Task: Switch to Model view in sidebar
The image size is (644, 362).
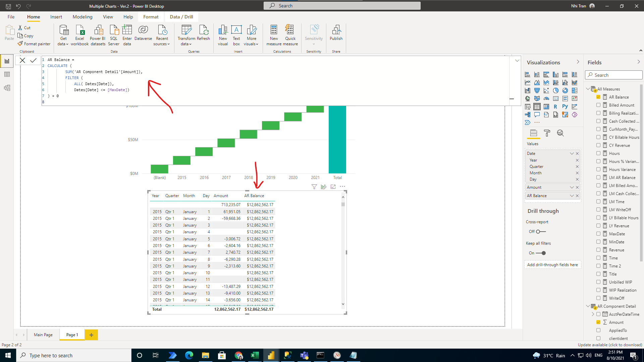Action: [7, 88]
